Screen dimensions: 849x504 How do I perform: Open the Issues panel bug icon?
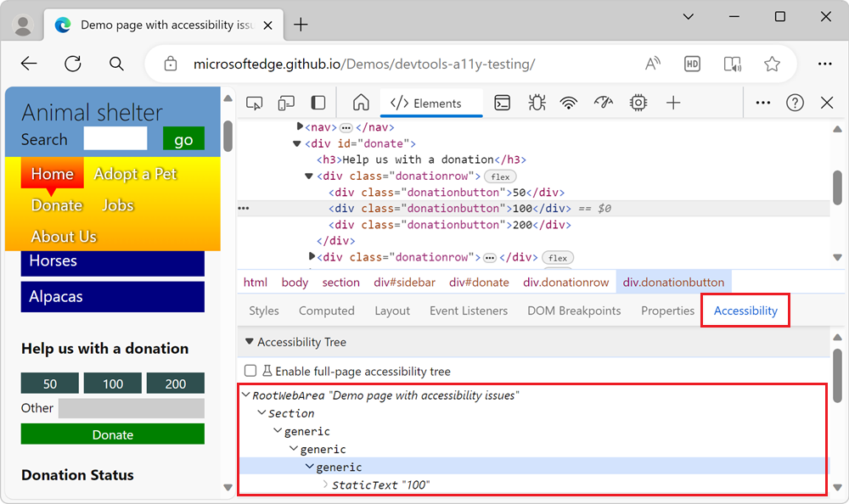tap(536, 102)
